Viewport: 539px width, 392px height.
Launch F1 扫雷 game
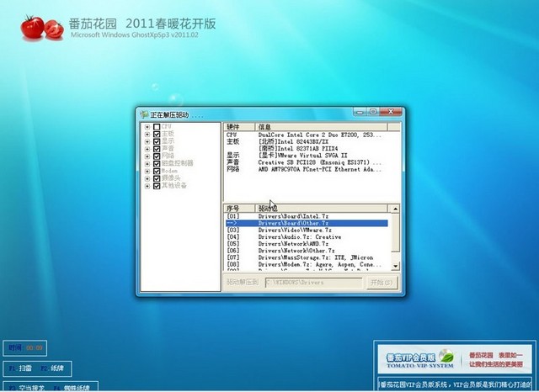[x=20, y=368]
